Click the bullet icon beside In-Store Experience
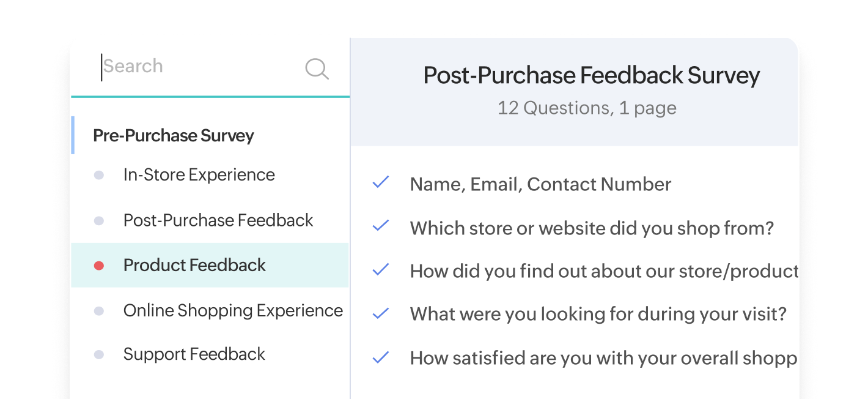 99,175
